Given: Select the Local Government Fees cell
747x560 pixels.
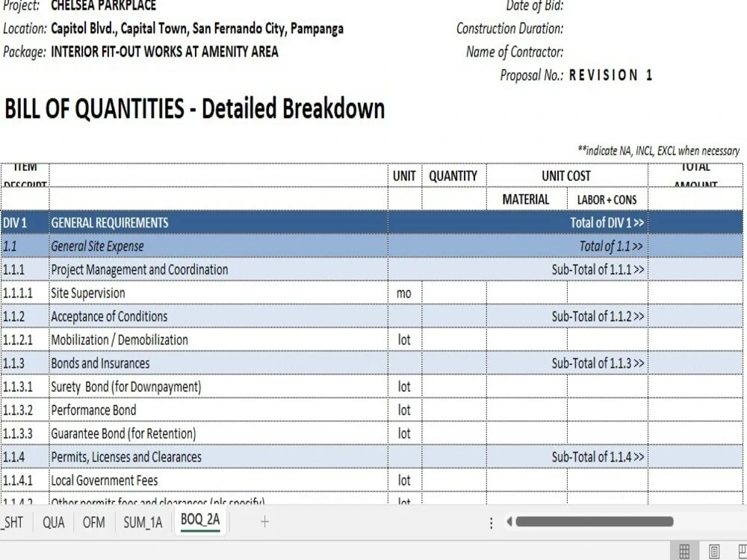Looking at the screenshot, I should [x=218, y=480].
